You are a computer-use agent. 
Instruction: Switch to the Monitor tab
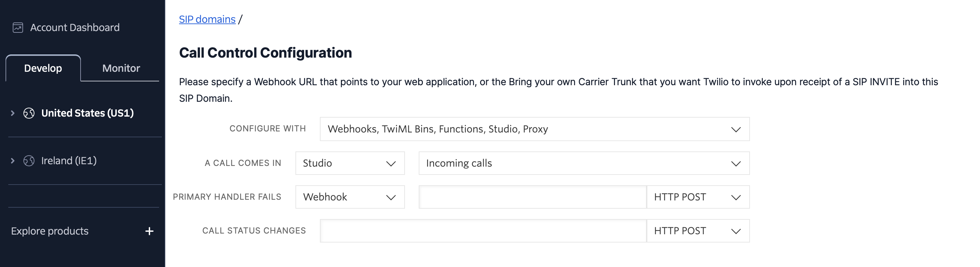click(x=121, y=68)
